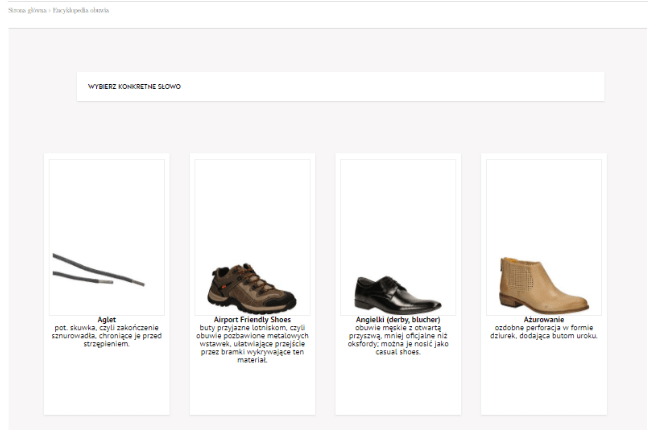This screenshot has width=656, height=441.
Task: Click the Aglet description about sznurowadła
Action: tap(107, 336)
